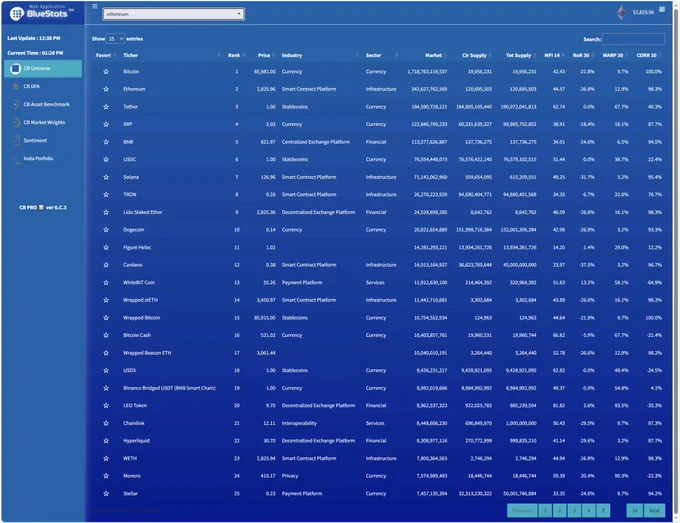Click the scrollbar down arrow
Viewport: 680px width, 523px height.
tap(676, 518)
